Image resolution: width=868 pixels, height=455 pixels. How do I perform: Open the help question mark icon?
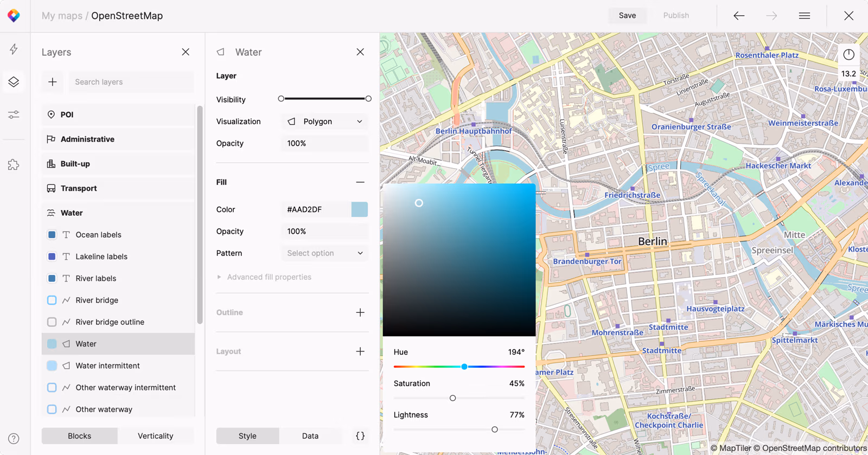(14, 439)
